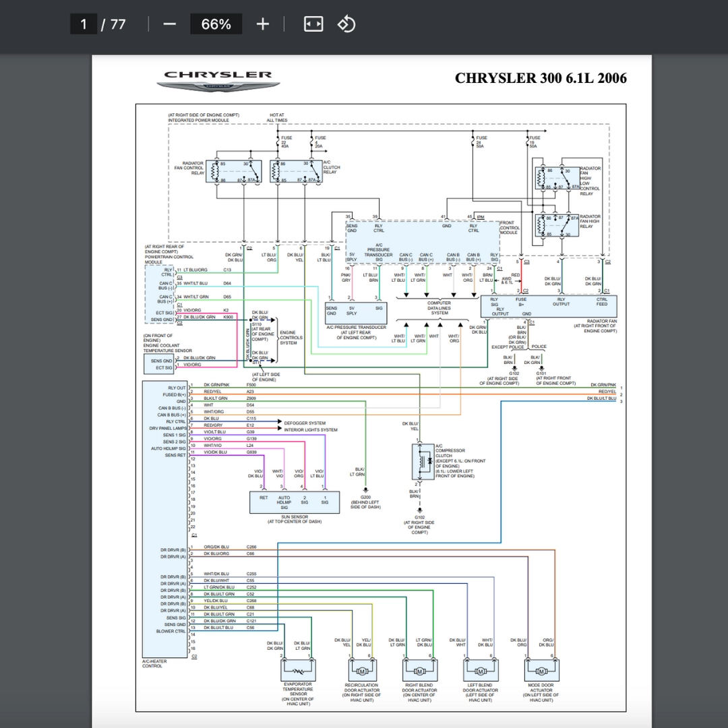The width and height of the screenshot is (728, 728).
Task: Click the A/C compressor clutch symbol
Action: click(423, 462)
